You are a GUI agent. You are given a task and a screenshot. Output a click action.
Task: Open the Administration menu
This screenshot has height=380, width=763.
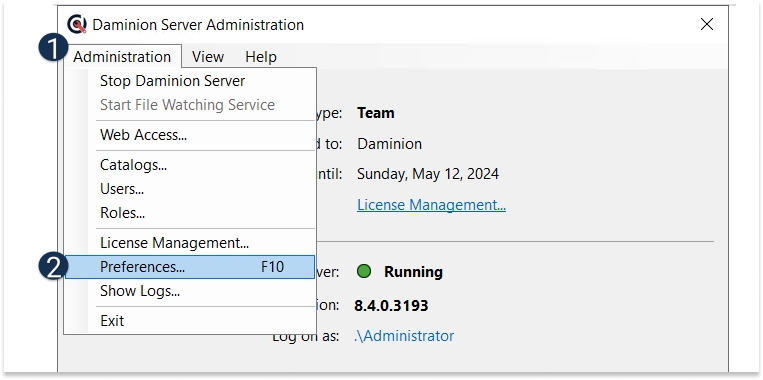(122, 56)
